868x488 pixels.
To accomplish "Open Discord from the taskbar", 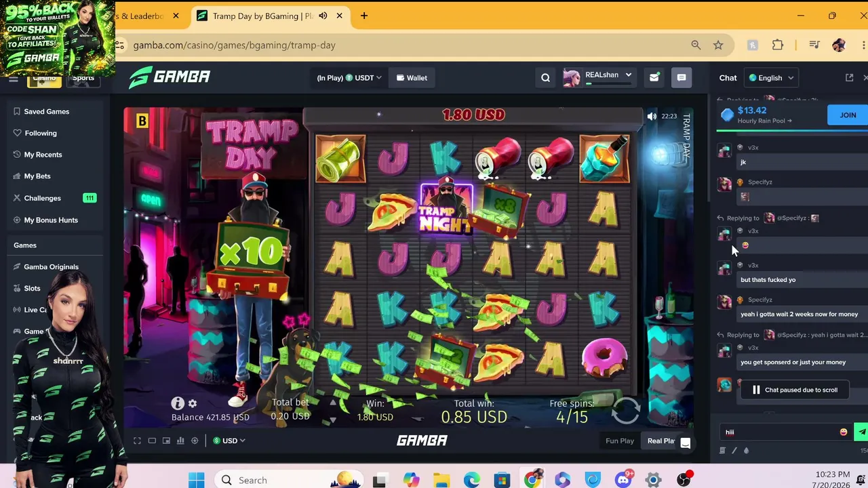I will click(623, 481).
